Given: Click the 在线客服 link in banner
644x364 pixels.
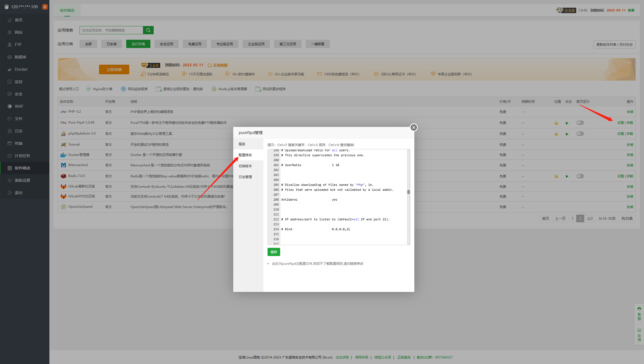Looking at the screenshot, I should coord(218,65).
